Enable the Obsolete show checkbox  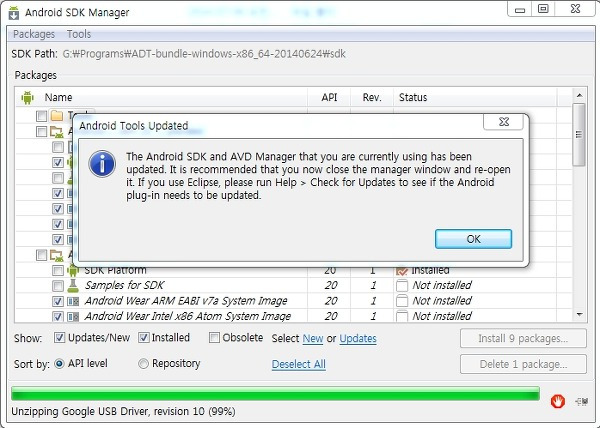coord(214,338)
